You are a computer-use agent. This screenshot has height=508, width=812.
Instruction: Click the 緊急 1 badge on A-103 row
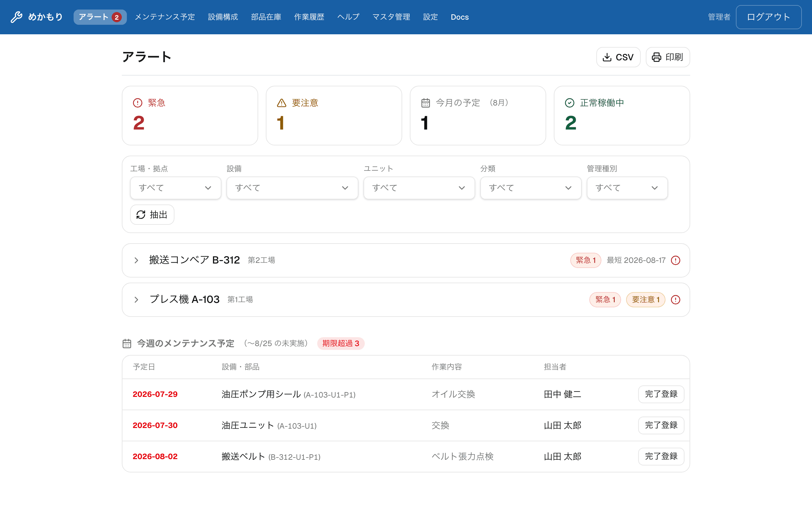pos(605,300)
